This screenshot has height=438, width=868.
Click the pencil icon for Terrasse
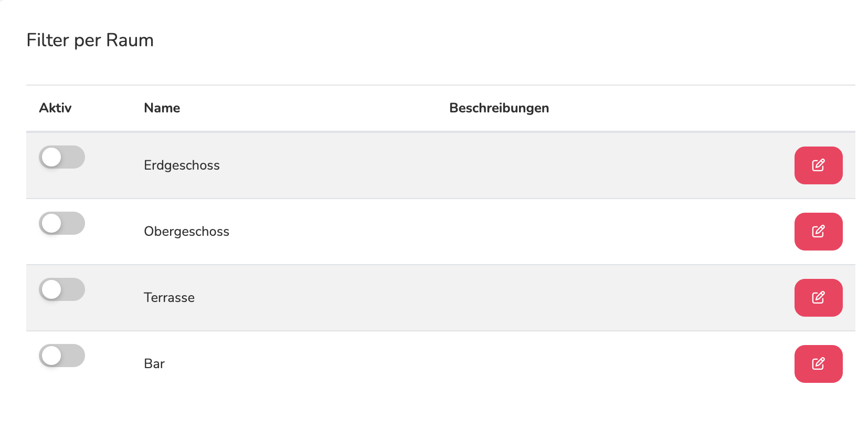(818, 298)
